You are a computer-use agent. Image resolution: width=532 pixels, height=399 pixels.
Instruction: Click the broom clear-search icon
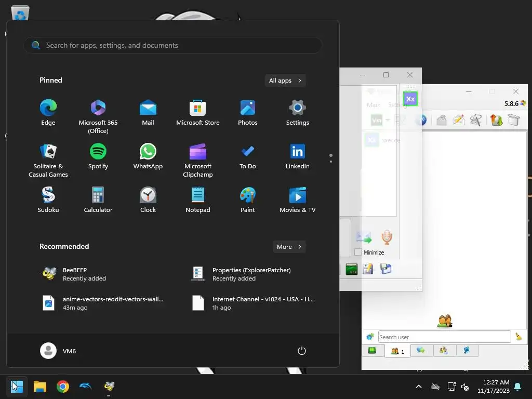coord(519,337)
